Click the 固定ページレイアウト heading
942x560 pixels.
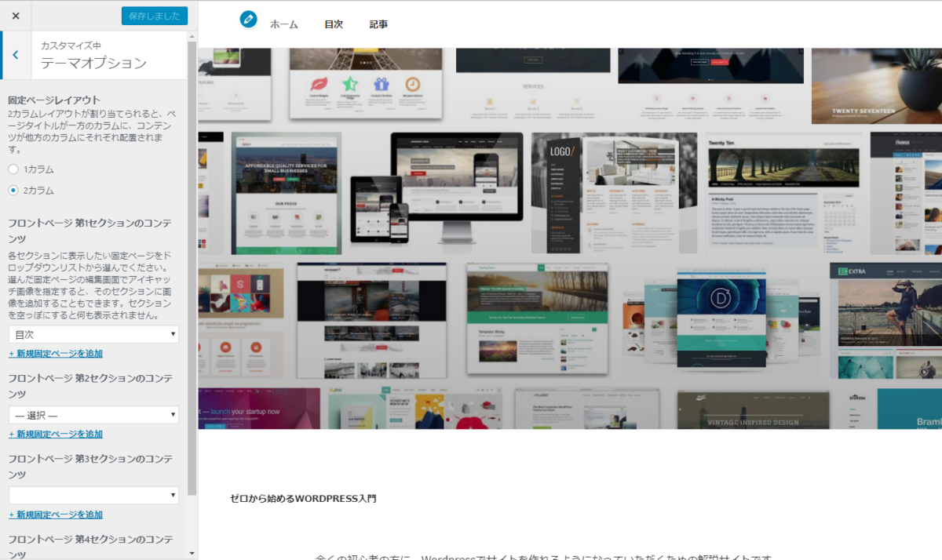pos(54,100)
